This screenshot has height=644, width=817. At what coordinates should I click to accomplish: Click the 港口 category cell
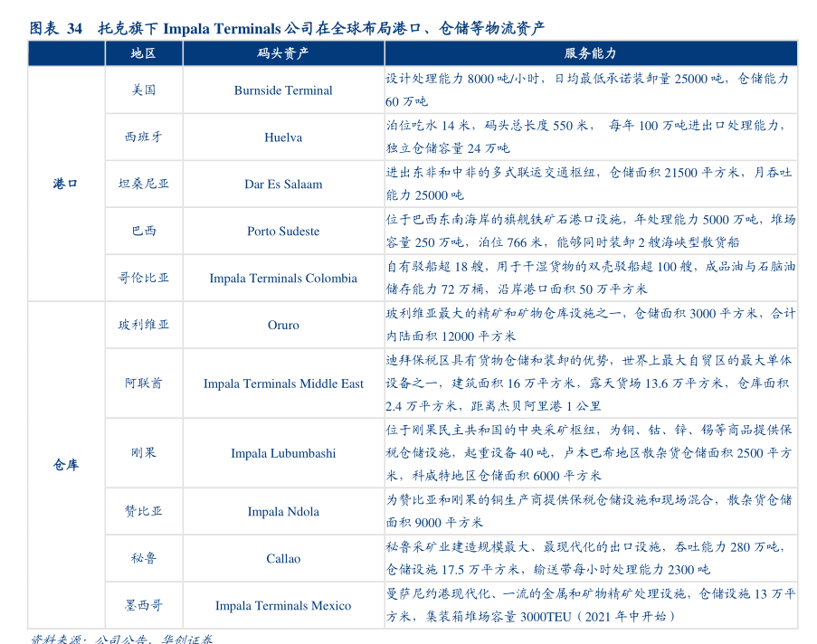[66, 184]
